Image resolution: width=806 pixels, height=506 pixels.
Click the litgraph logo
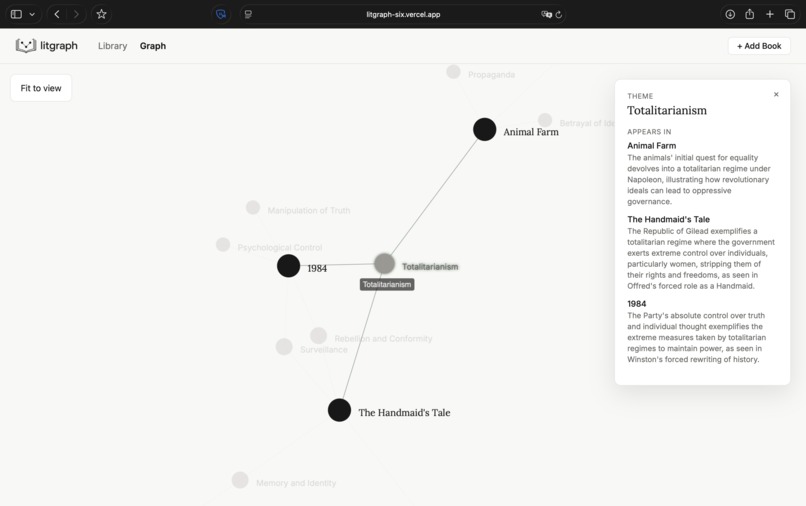46,46
